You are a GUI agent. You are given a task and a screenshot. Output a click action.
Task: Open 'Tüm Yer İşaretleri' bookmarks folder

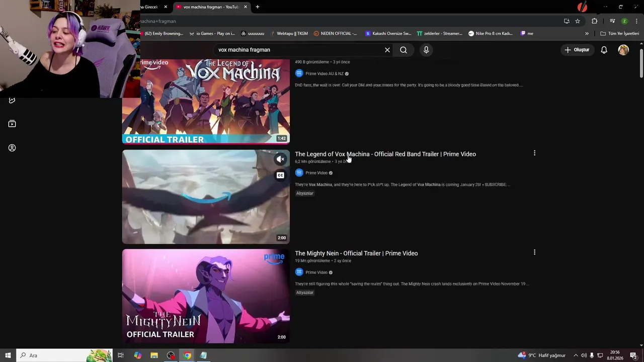[620, 34]
